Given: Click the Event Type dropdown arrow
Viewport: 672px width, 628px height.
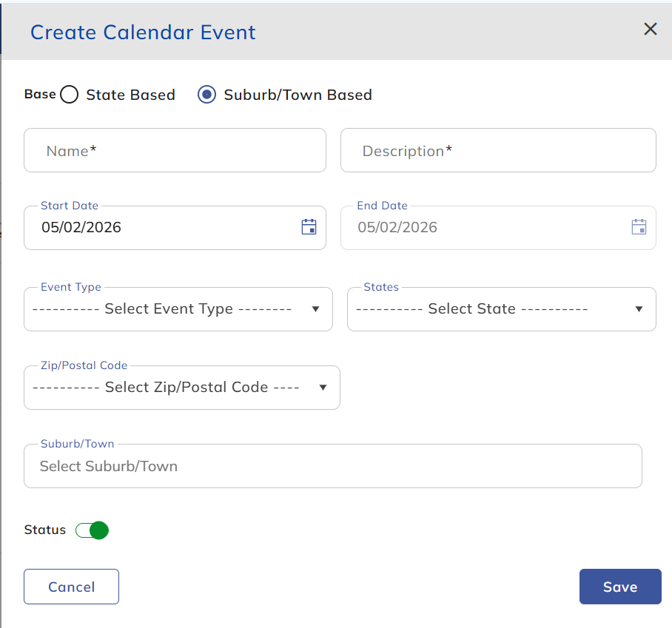Looking at the screenshot, I should [x=316, y=309].
